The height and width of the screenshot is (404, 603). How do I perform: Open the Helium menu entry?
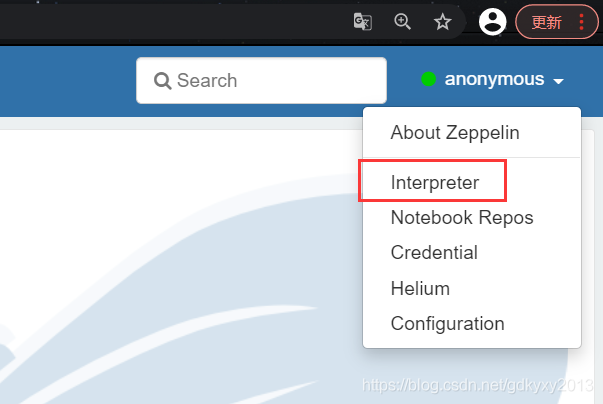420,288
